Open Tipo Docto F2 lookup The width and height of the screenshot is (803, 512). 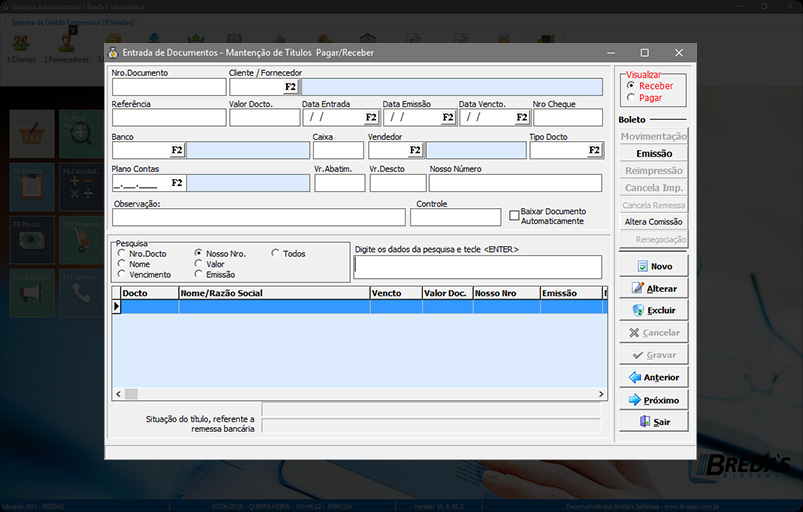593,150
